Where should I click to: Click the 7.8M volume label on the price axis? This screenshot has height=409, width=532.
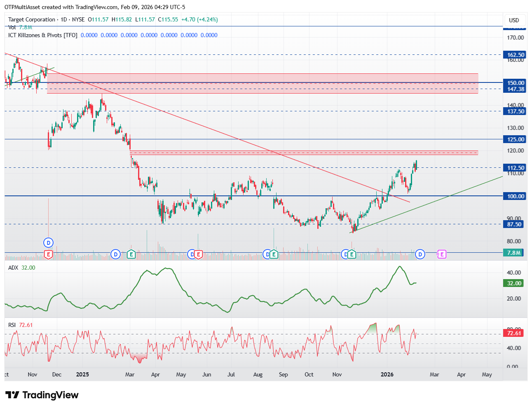point(514,253)
